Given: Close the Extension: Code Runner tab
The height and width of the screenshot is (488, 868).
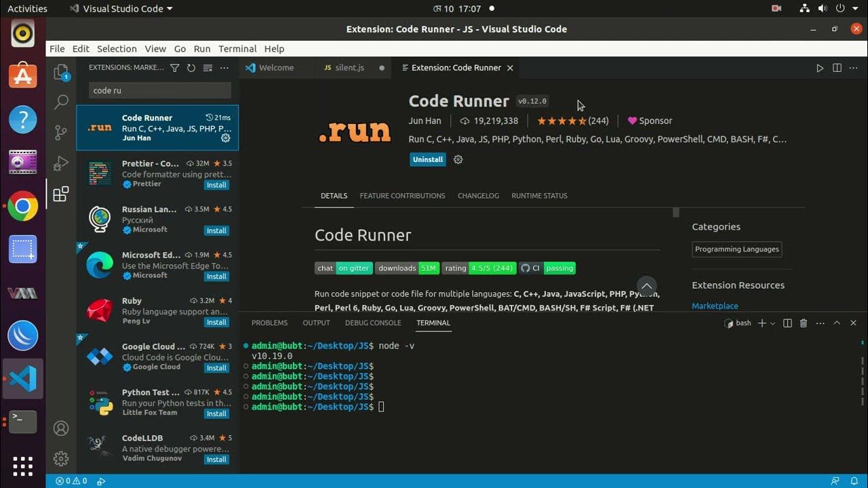Looking at the screenshot, I should point(510,68).
